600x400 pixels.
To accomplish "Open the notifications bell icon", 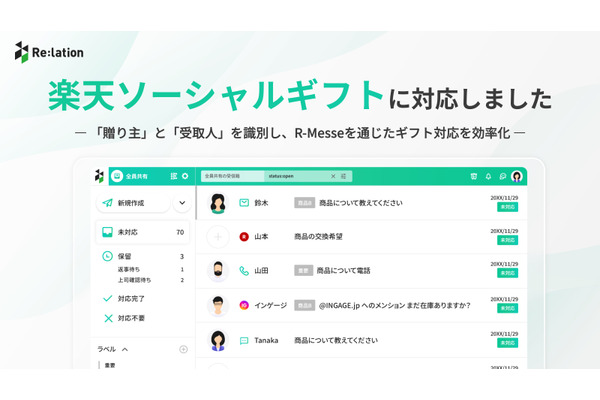I will [x=488, y=176].
